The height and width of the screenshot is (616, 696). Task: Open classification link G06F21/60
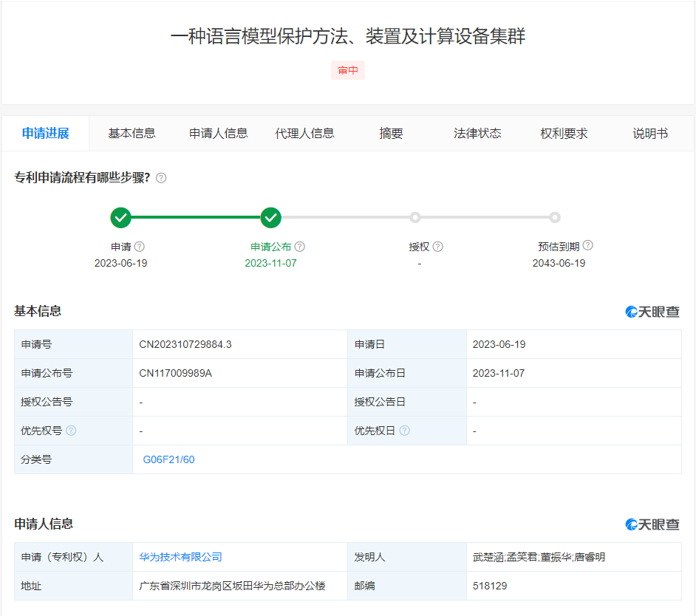(168, 459)
